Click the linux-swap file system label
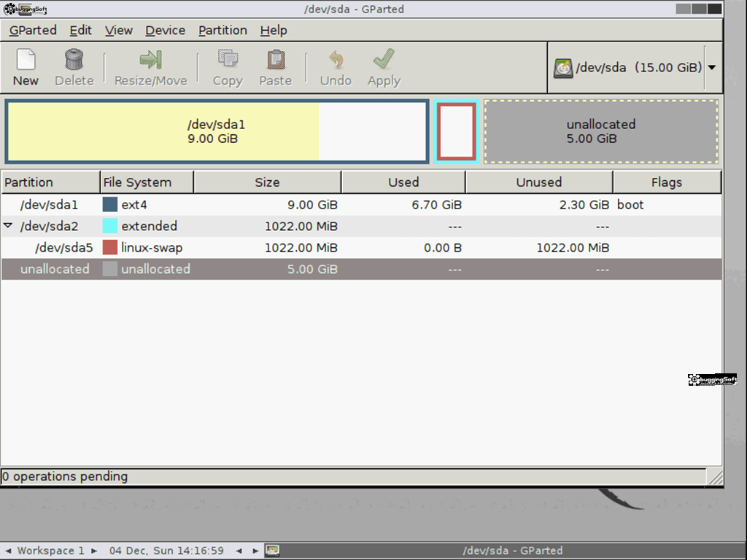 [152, 248]
